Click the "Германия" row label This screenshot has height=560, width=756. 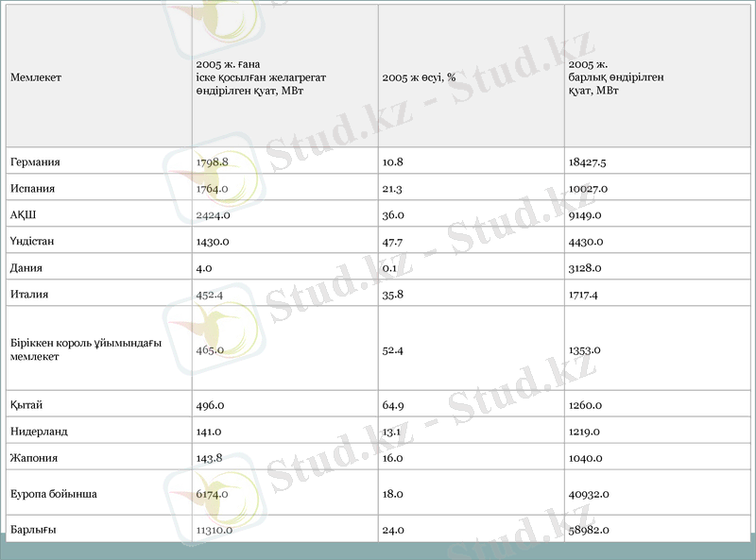[35, 162]
